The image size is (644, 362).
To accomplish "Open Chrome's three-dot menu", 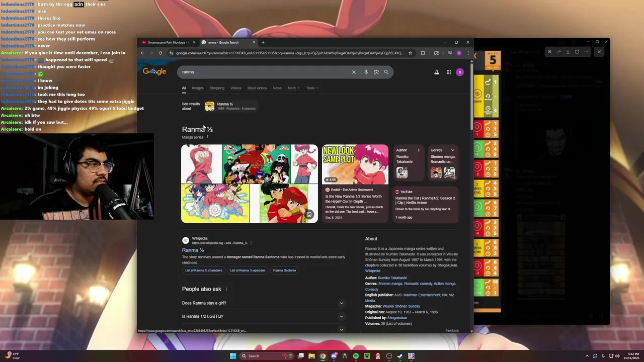I will pyautogui.click(x=468, y=53).
